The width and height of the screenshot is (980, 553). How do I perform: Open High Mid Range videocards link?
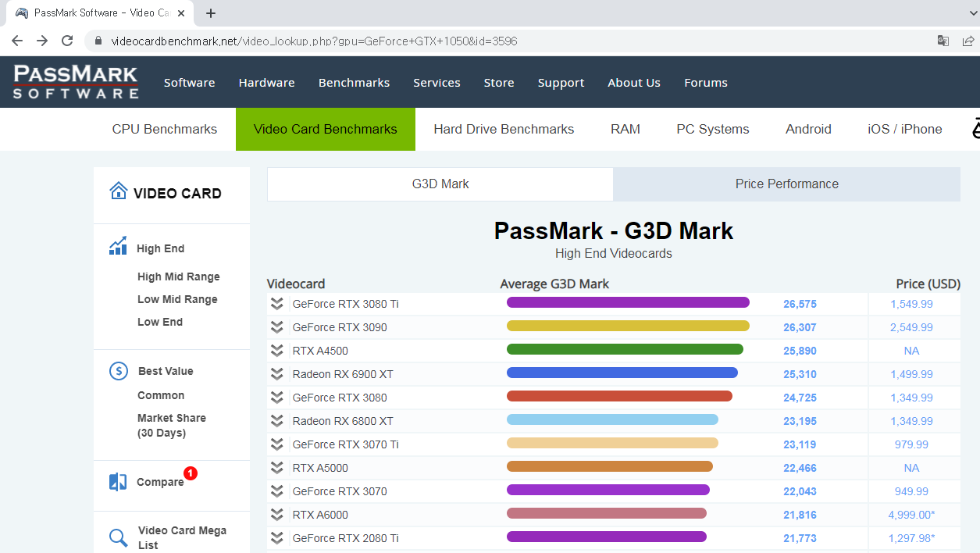pyautogui.click(x=179, y=276)
